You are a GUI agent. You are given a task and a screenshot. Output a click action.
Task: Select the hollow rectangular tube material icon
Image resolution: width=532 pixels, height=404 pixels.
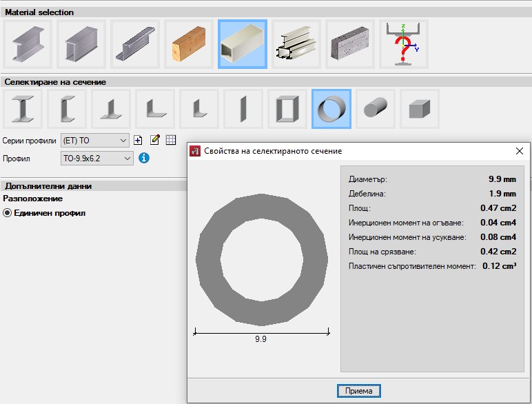coord(243,44)
